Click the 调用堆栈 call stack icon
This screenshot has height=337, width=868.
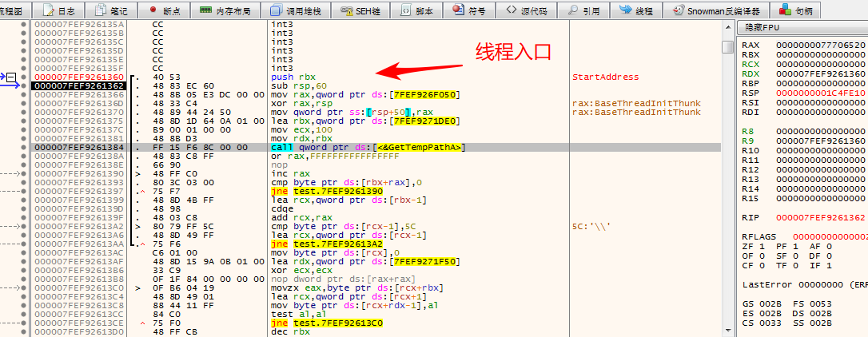pos(277,11)
